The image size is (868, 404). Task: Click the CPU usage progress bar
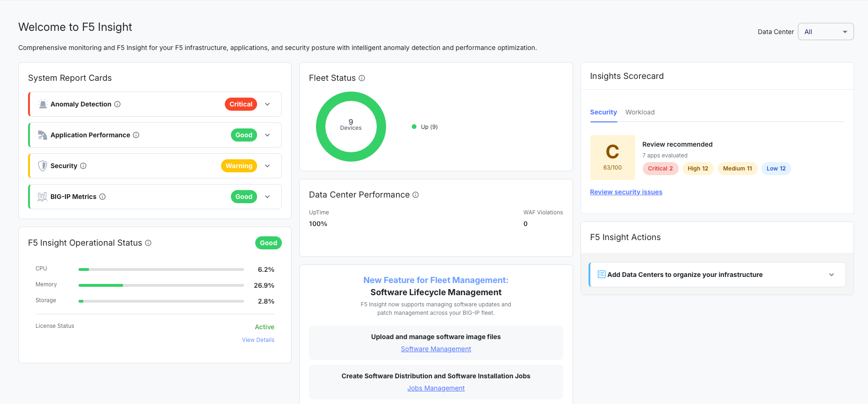[x=161, y=269]
